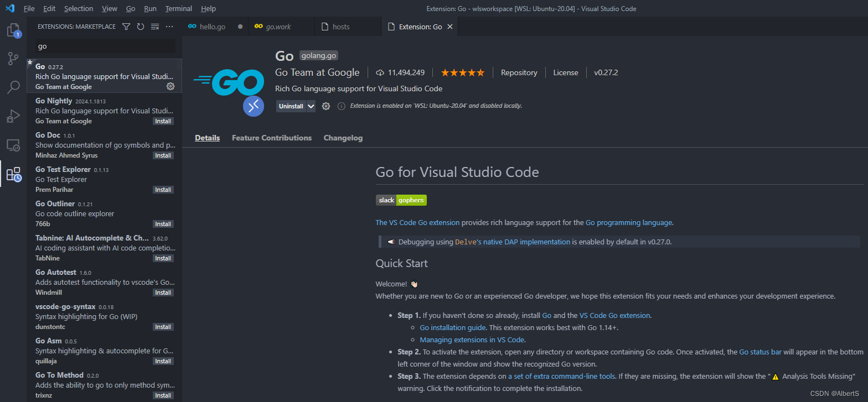Install the Tabnine extension
Image resolution: width=868 pixels, height=402 pixels.
(x=163, y=258)
